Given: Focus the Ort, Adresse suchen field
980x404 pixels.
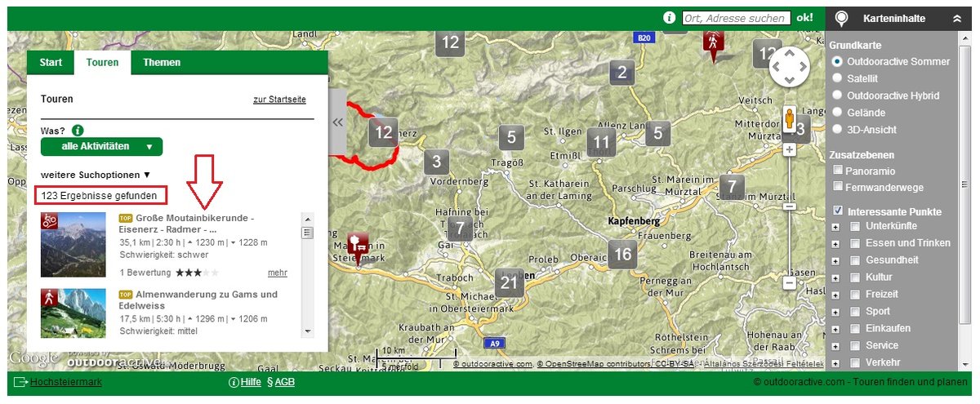Looking at the screenshot, I should point(737,18).
